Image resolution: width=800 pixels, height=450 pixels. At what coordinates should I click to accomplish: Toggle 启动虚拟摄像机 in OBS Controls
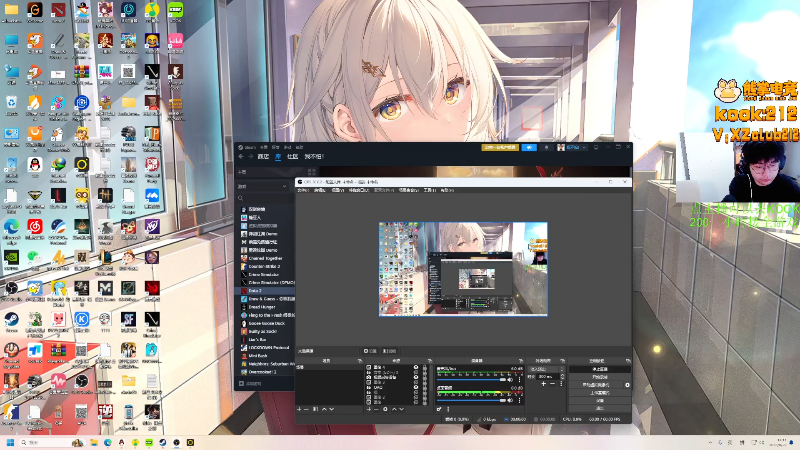[x=595, y=385]
